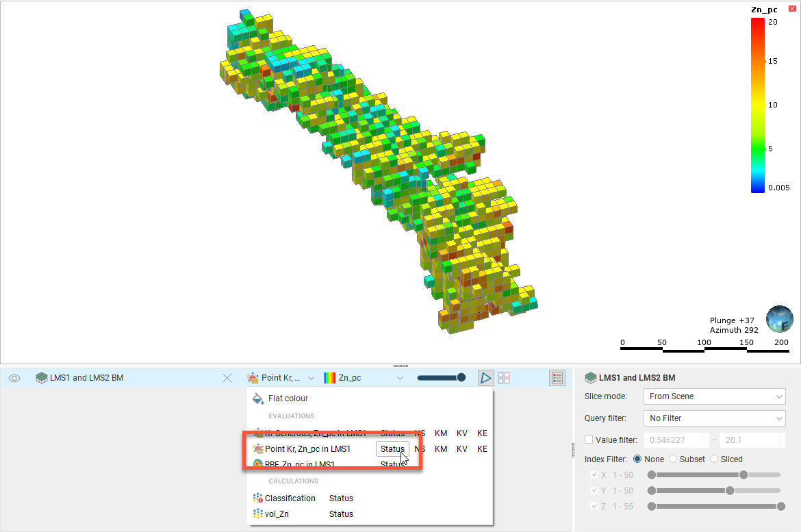
Task: Click the red grid block display icon
Action: [504, 378]
